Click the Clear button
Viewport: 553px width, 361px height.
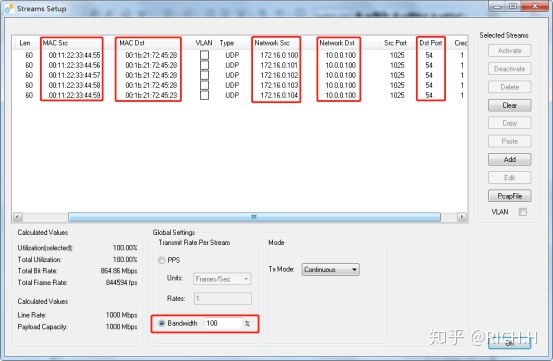click(510, 105)
